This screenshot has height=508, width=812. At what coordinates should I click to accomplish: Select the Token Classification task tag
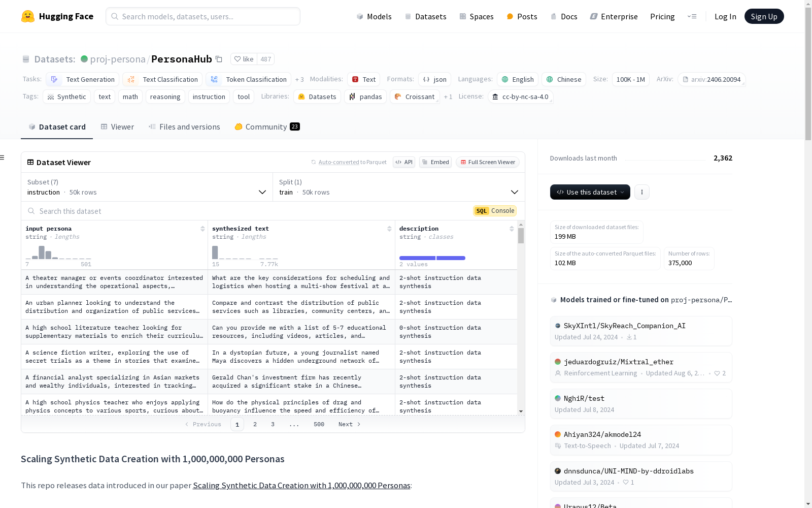(249, 79)
